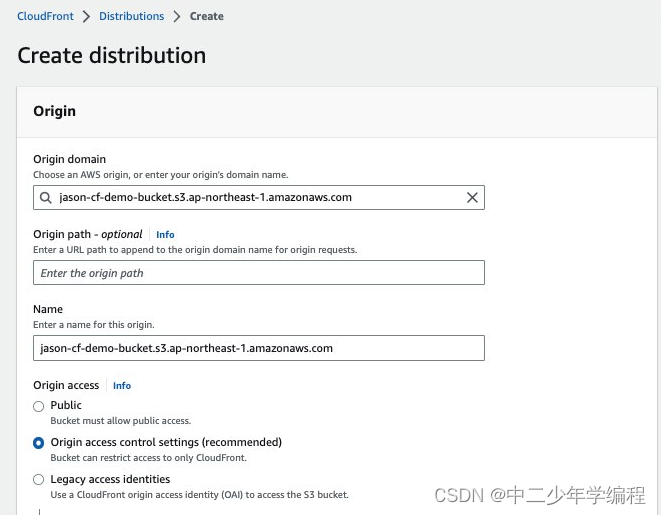Click the 'Origin domain' field label
This screenshot has width=661, height=515.
click(70, 159)
